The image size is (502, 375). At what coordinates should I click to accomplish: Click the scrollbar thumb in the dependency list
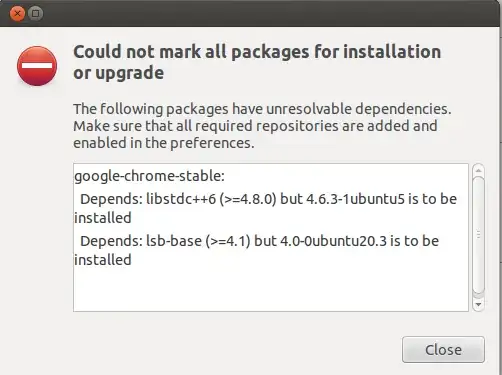pos(478,235)
